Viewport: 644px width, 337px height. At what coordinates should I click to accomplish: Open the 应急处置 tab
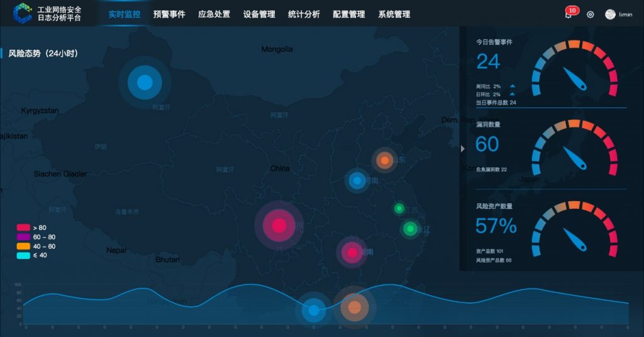214,14
